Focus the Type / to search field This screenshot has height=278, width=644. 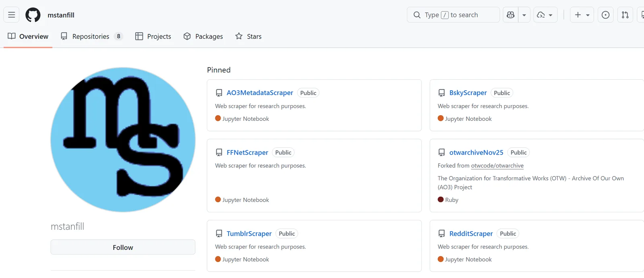(x=453, y=15)
